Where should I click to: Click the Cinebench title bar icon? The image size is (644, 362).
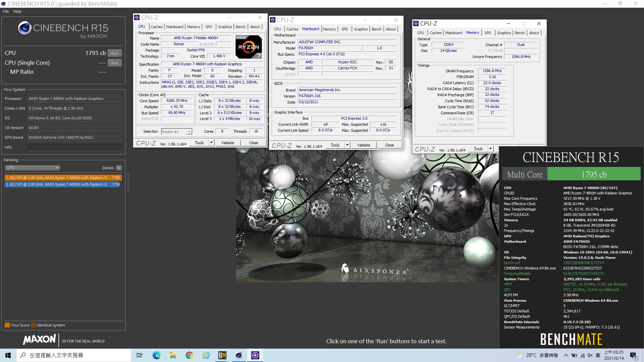coord(3,4)
